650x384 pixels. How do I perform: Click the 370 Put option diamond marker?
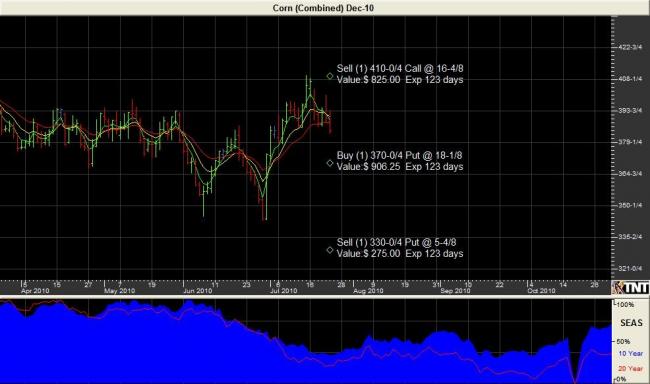coord(330,163)
